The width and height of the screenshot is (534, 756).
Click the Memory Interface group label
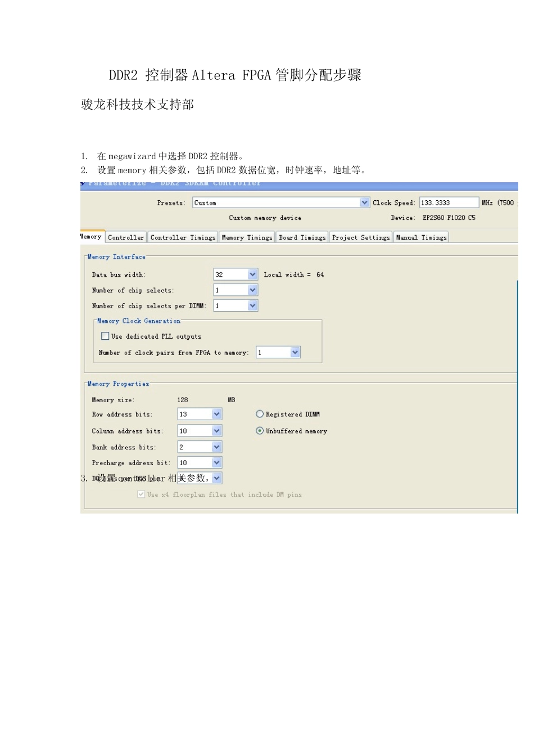(116, 256)
